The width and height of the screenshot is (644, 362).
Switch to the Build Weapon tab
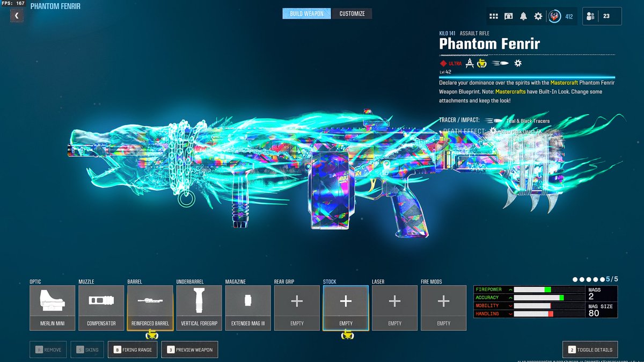tap(306, 13)
